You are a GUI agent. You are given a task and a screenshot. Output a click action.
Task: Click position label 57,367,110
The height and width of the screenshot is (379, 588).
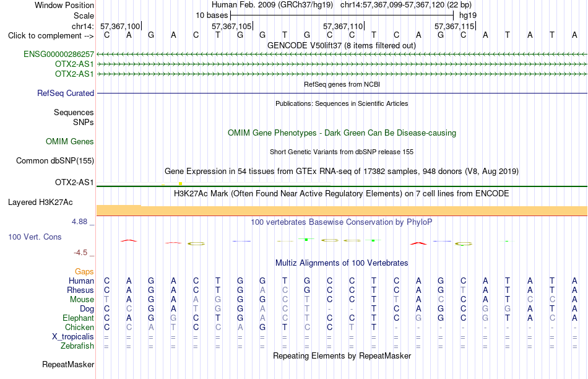343,26
